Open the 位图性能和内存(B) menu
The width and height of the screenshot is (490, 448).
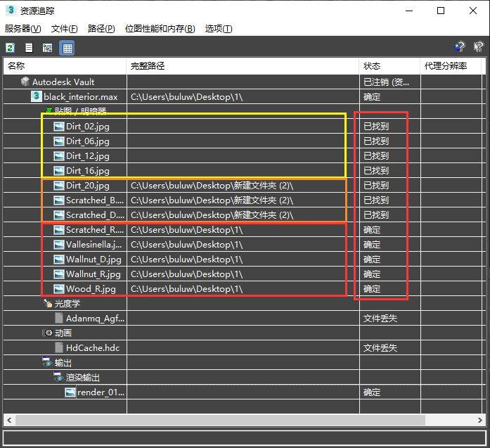point(160,29)
